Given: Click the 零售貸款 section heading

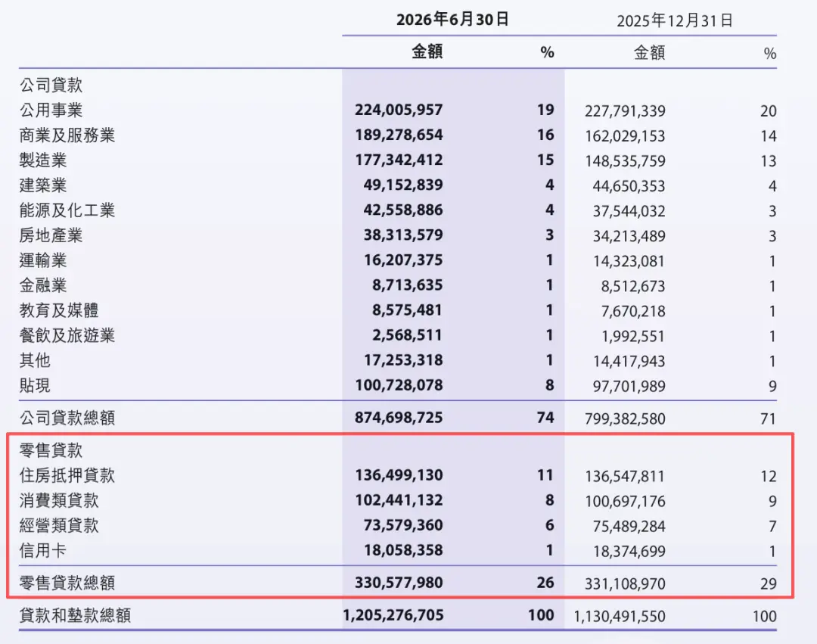Looking at the screenshot, I should tap(51, 450).
